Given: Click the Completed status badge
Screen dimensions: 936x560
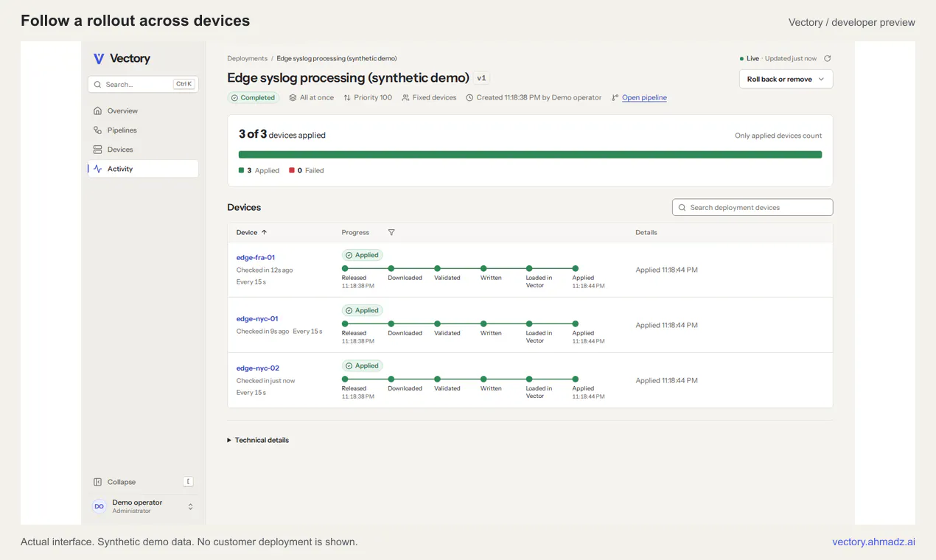Looking at the screenshot, I should (x=253, y=97).
